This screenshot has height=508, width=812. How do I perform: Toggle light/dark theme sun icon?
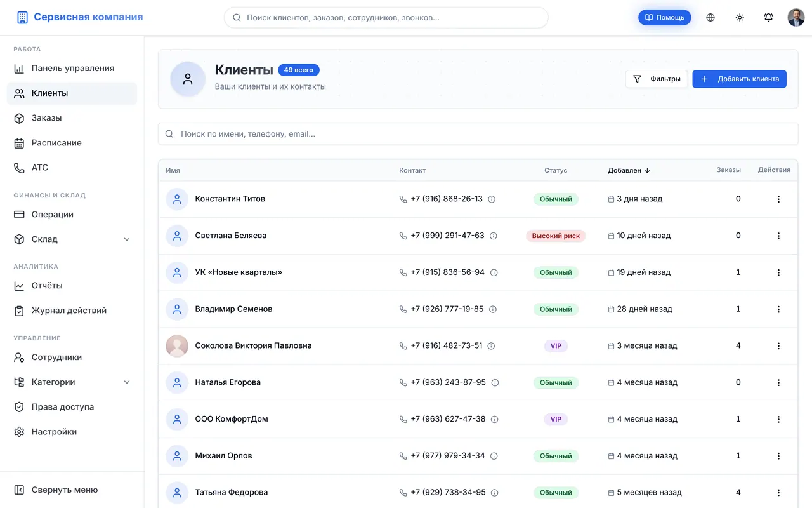click(x=740, y=18)
